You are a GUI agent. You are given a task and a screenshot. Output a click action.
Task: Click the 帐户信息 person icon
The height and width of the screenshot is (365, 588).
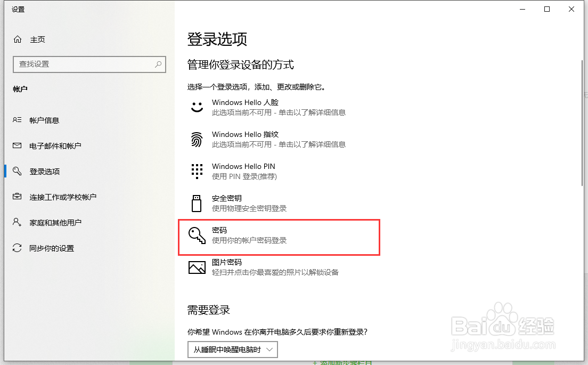click(18, 120)
